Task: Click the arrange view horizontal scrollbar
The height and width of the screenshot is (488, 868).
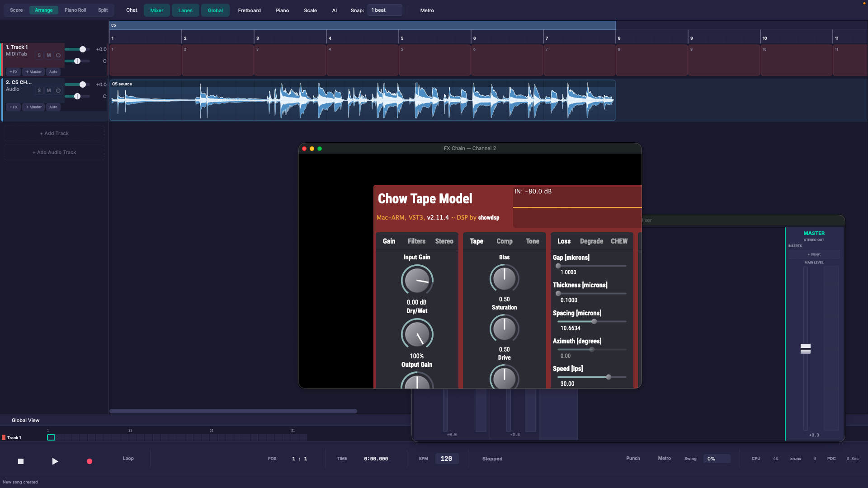Action: (x=233, y=411)
